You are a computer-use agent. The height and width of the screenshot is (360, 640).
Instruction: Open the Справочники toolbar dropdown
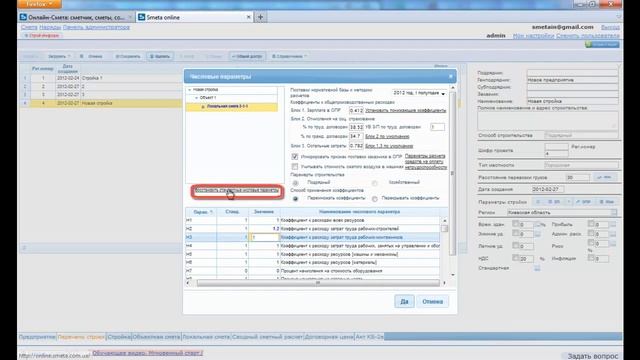coord(289,56)
